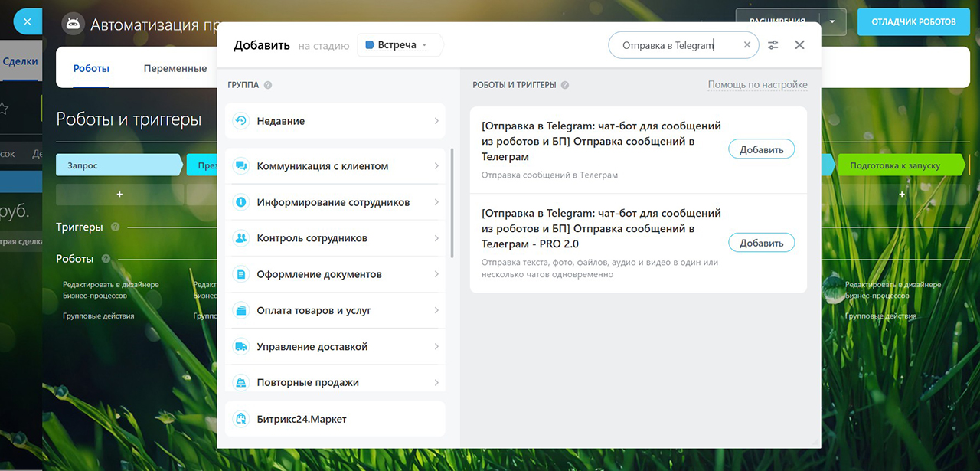
Task: Click inside the robot search field
Action: (x=674, y=45)
